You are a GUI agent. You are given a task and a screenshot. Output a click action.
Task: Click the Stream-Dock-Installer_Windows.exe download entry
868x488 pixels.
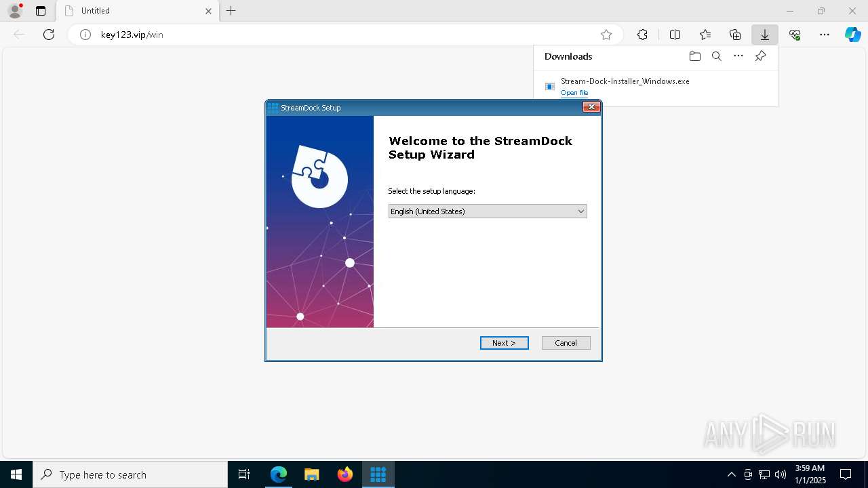click(x=655, y=86)
